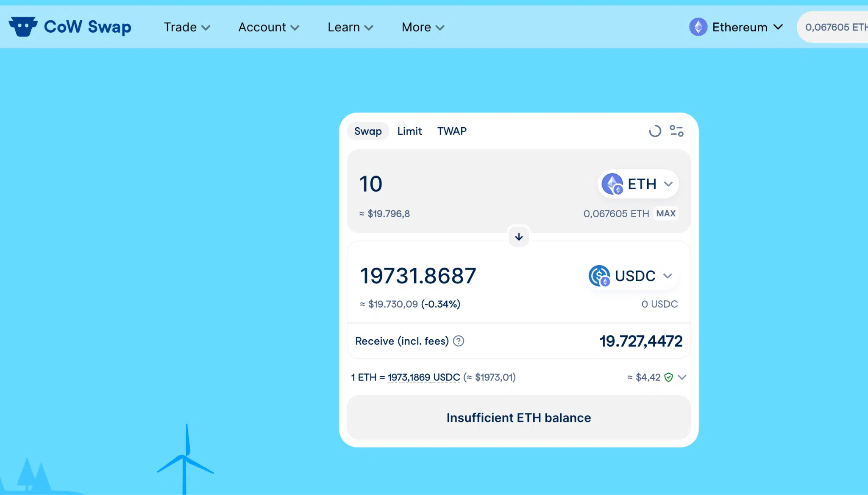This screenshot has width=868, height=495.
Task: Expand the fee details chevron
Action: [x=682, y=377]
